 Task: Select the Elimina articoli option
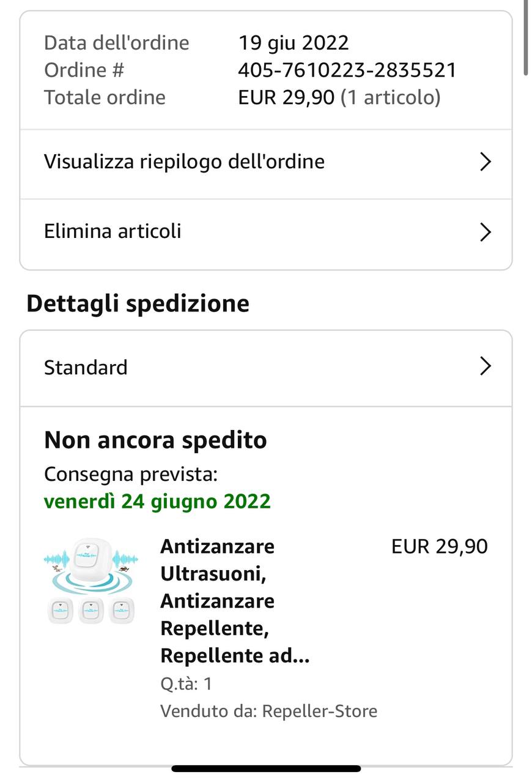113,232
